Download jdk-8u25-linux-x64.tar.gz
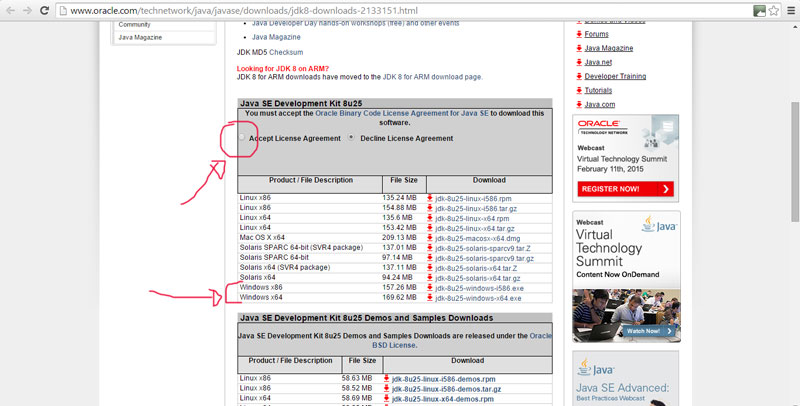800x406 pixels. pos(474,229)
